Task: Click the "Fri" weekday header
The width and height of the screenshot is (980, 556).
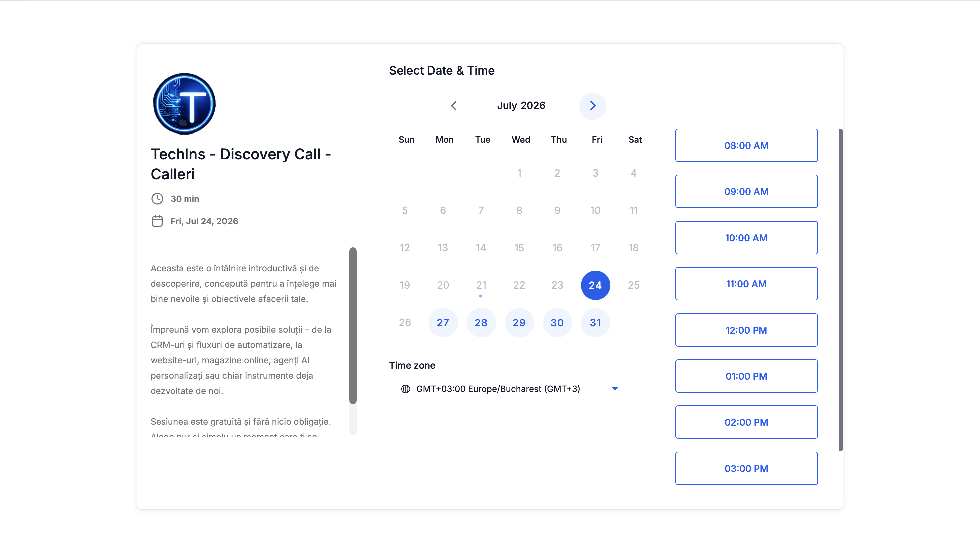Action: click(597, 140)
